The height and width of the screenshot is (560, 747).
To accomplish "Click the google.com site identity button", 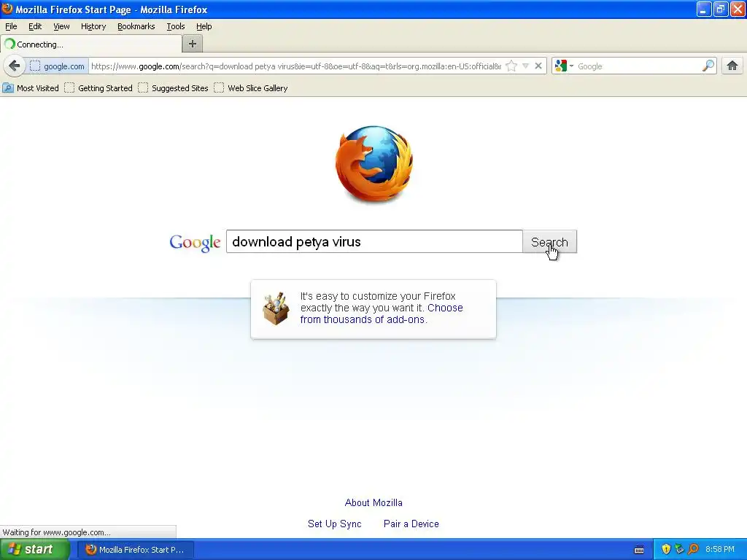I will pos(57,66).
